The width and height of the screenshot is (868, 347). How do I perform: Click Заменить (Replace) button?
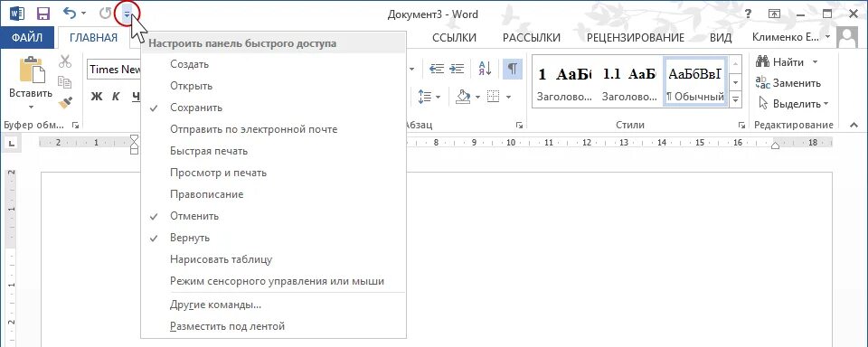[x=788, y=83]
